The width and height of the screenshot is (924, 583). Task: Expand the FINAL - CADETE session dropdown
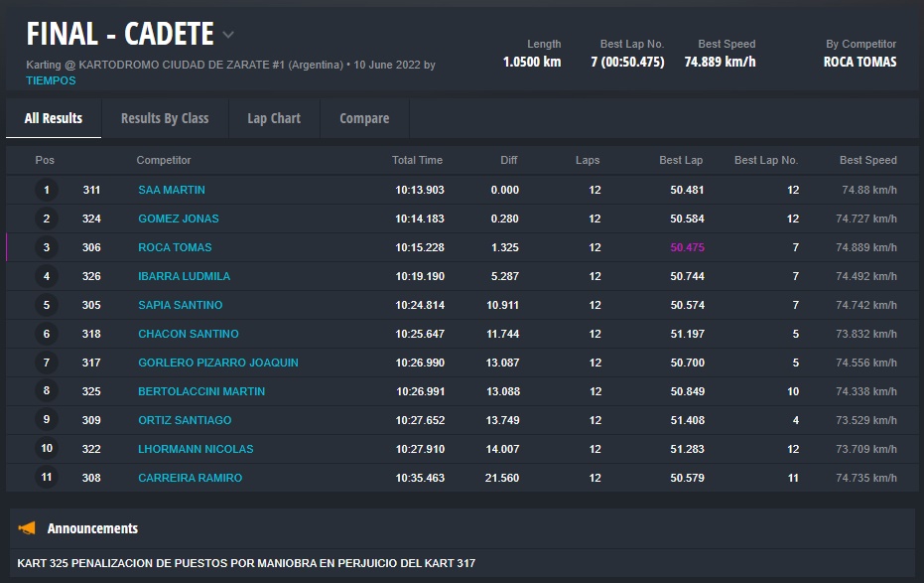coord(228,35)
